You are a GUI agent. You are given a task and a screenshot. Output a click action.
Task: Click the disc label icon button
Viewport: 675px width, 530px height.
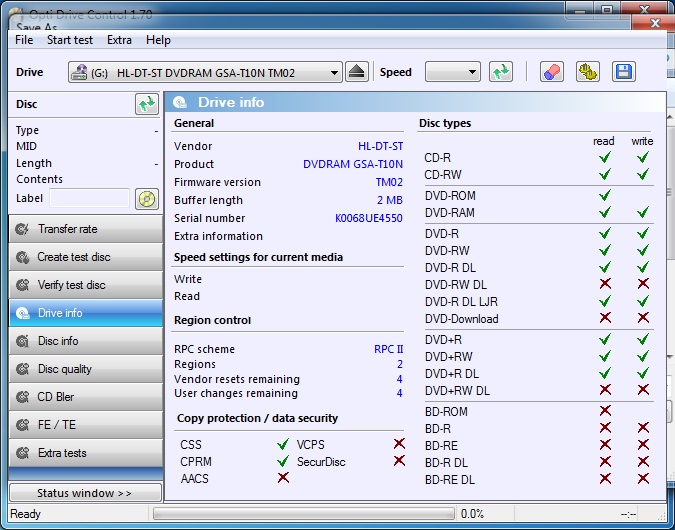pos(147,199)
